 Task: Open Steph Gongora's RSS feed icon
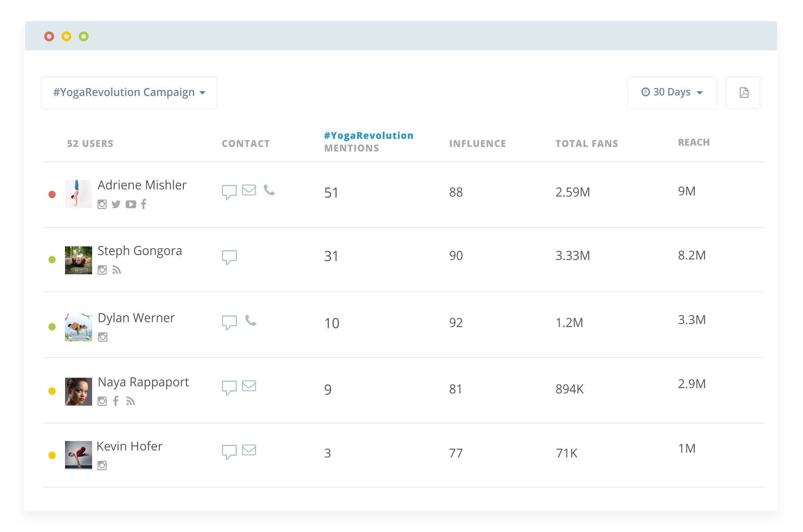117,270
